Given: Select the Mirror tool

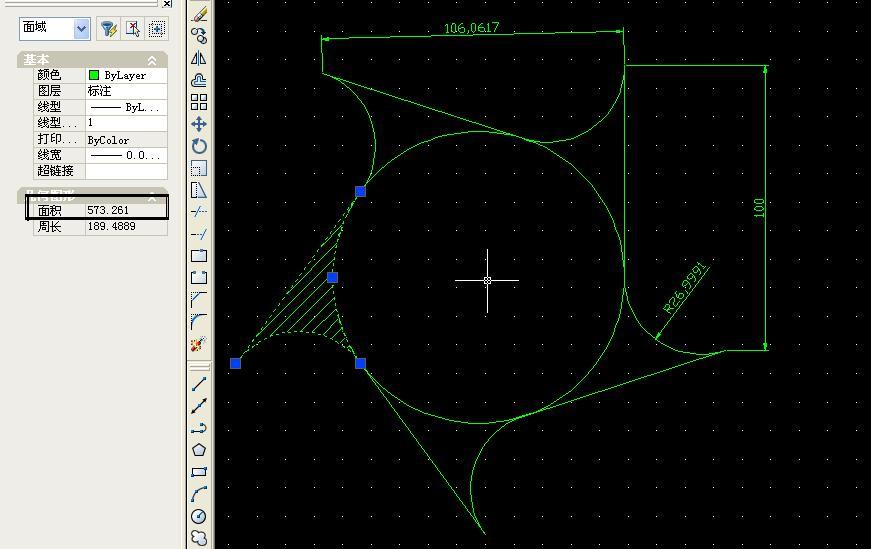Looking at the screenshot, I should [199, 58].
